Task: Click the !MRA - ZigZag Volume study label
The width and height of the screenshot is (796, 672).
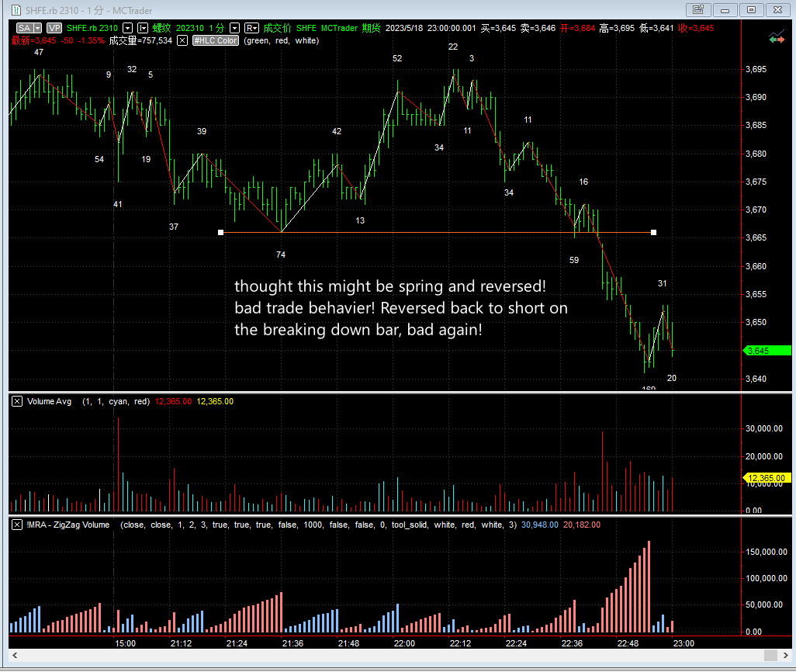Action: (68, 525)
